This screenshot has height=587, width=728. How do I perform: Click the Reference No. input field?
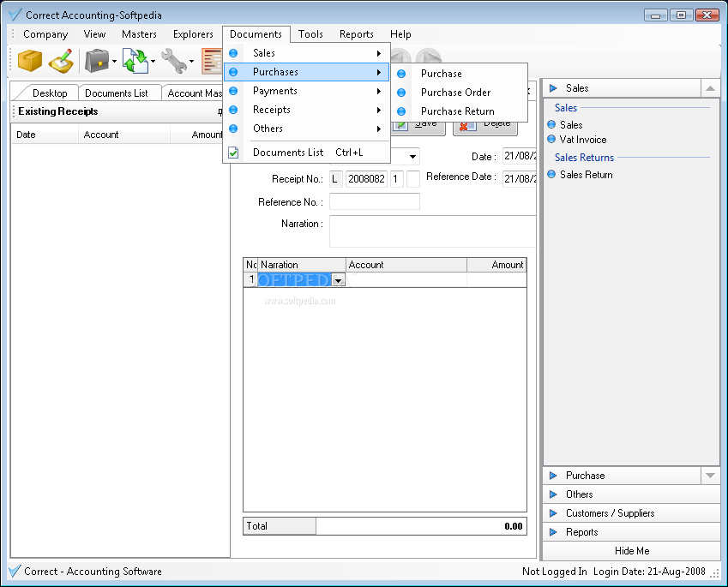click(375, 202)
